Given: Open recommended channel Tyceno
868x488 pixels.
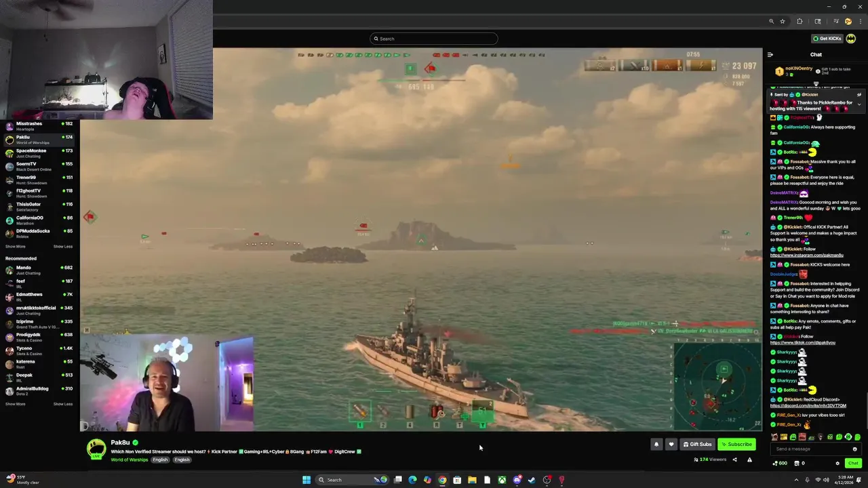Looking at the screenshot, I should click(39, 350).
